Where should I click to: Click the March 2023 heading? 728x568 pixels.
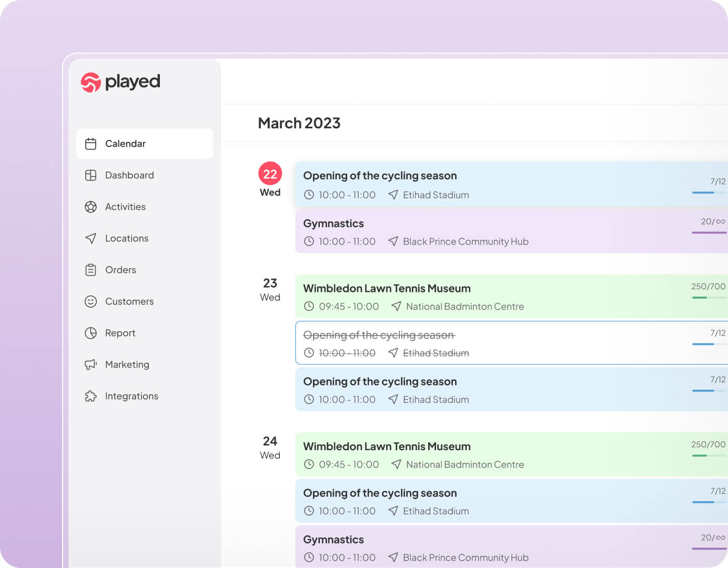coord(299,123)
